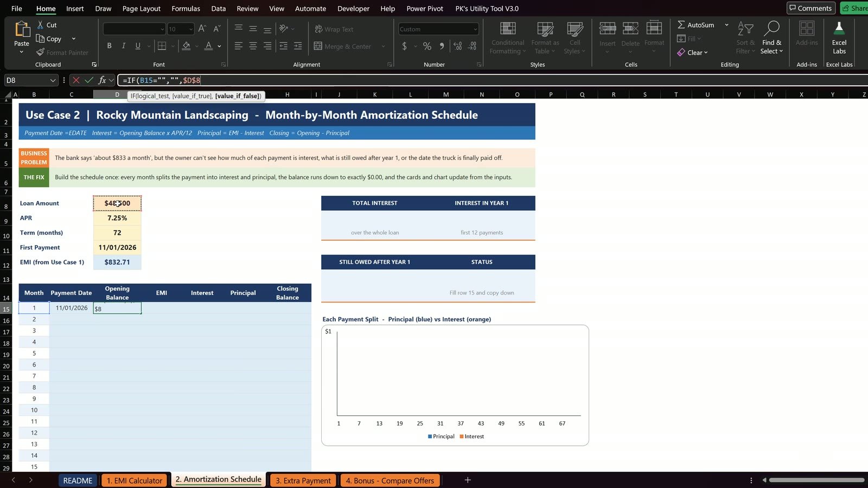This screenshot has width=868, height=488.
Task: Cancel the formula entry with the X icon
Action: (76, 80)
